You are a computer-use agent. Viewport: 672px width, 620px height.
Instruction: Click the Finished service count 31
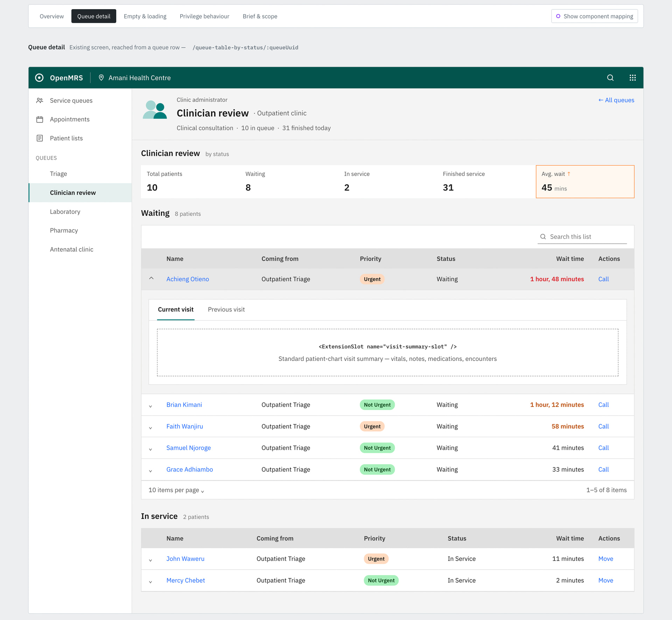(448, 188)
